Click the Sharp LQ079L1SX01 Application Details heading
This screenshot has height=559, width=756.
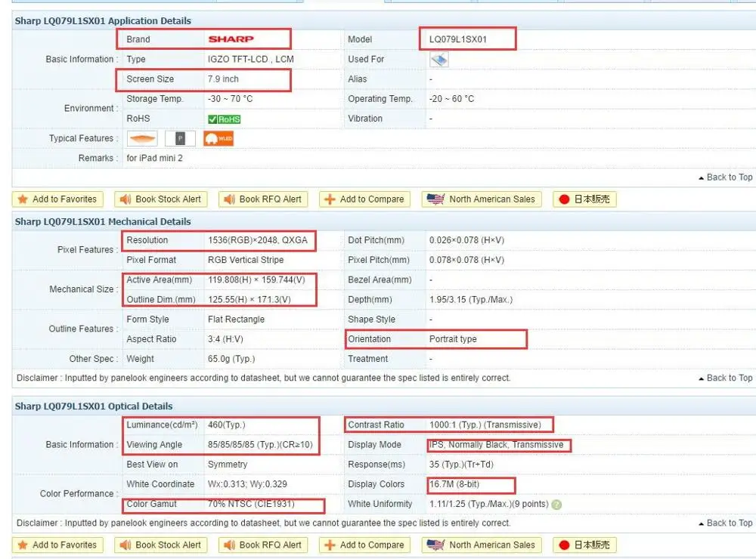(103, 20)
